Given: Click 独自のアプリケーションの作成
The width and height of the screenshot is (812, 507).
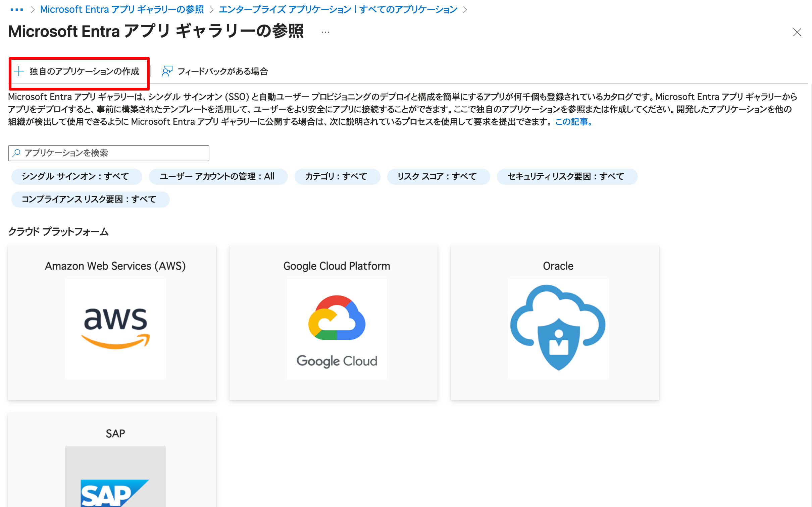Looking at the screenshot, I should [x=85, y=71].
